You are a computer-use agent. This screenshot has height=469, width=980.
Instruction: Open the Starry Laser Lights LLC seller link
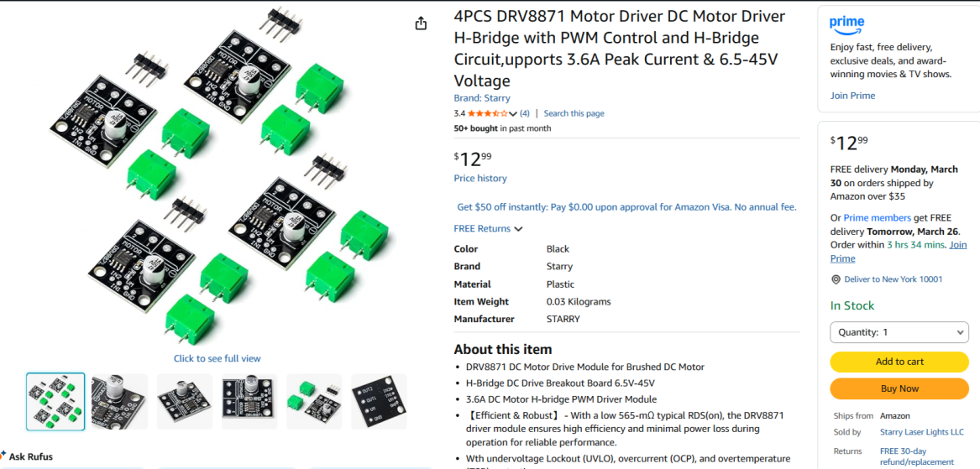click(x=921, y=432)
